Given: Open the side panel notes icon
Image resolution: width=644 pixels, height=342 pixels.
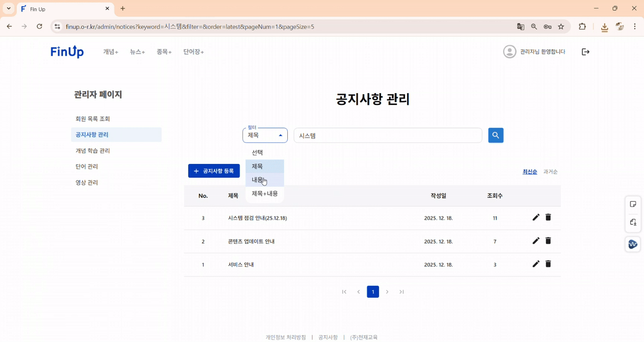Looking at the screenshot, I should click(x=633, y=204).
